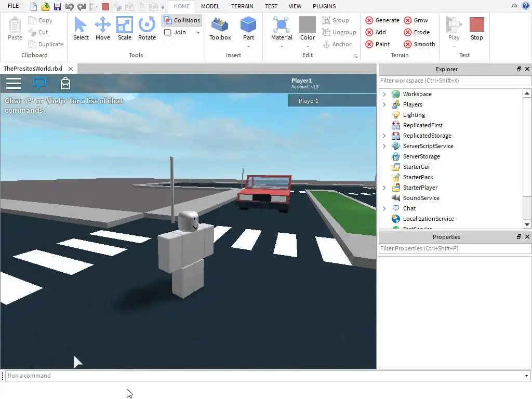Screen dimensions: 532x399
Task: Activate the Move tool
Action: point(102,29)
